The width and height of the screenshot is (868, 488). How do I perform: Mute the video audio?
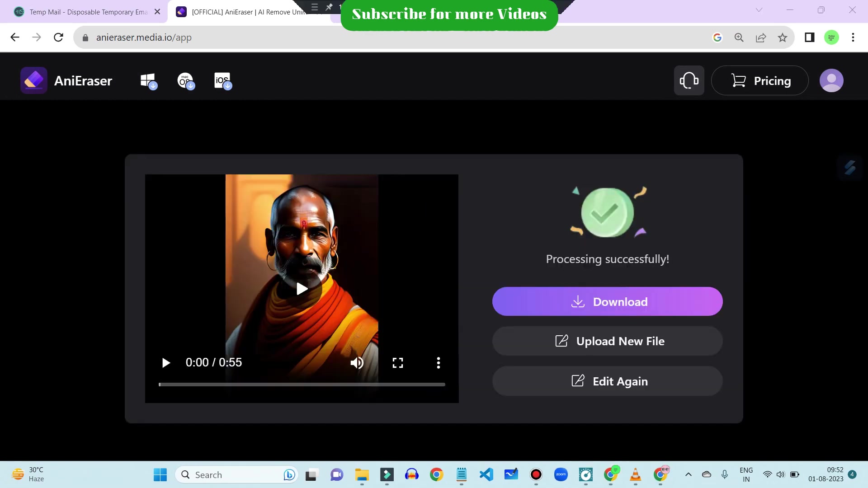click(357, 362)
